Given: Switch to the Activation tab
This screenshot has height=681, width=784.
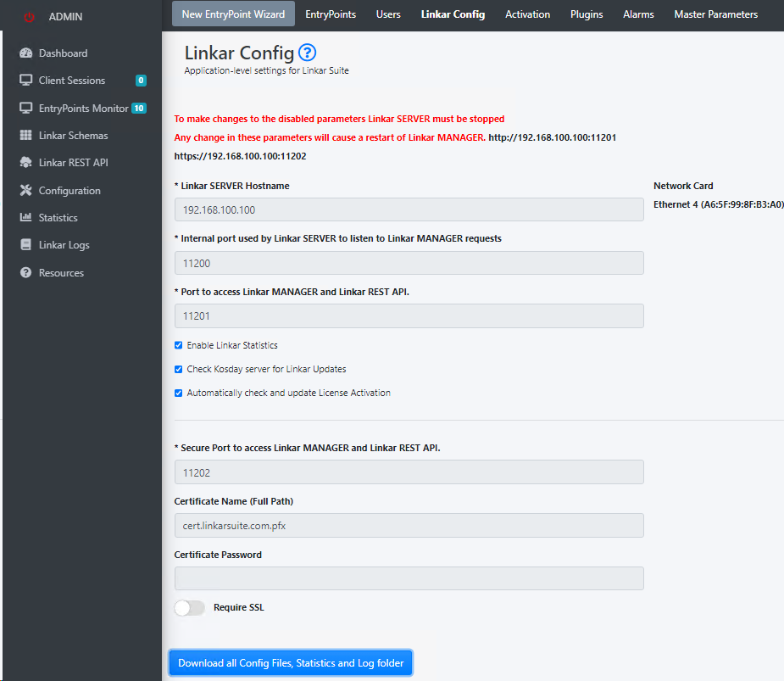Looking at the screenshot, I should 527,14.
